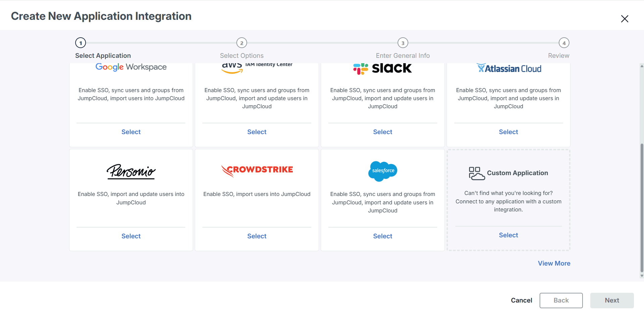The height and width of the screenshot is (318, 644).
Task: Select the Salesforce application
Action: point(383,236)
